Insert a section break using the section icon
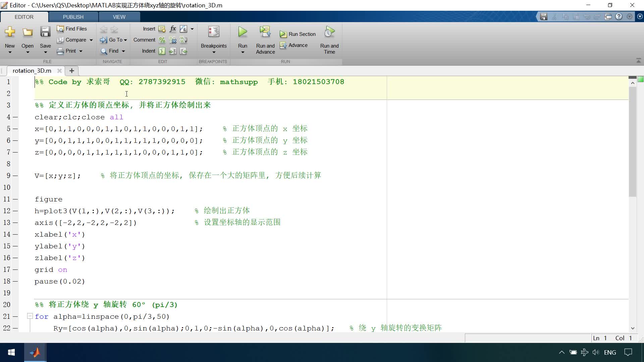 tap(162, 29)
